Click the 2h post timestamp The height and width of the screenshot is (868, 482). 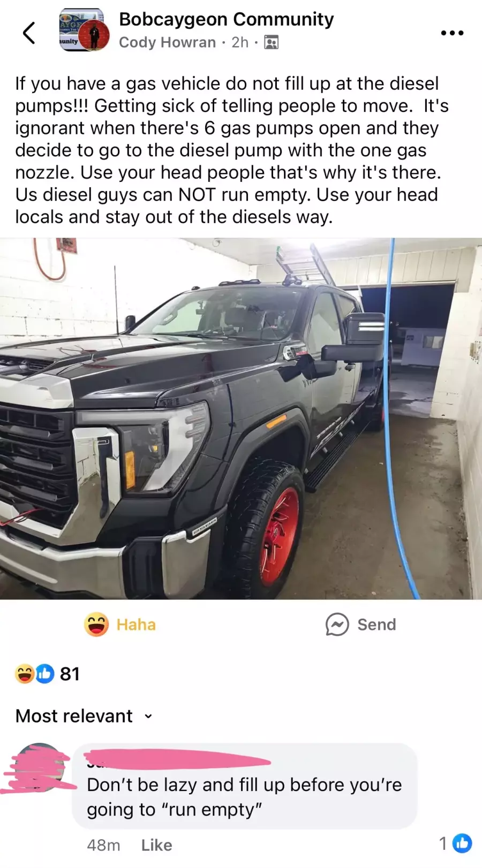point(240,42)
